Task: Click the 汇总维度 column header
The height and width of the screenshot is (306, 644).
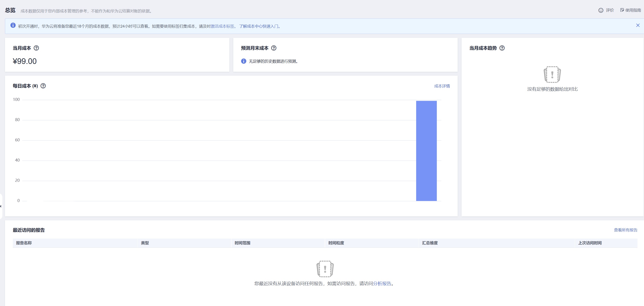Action: (x=430, y=243)
